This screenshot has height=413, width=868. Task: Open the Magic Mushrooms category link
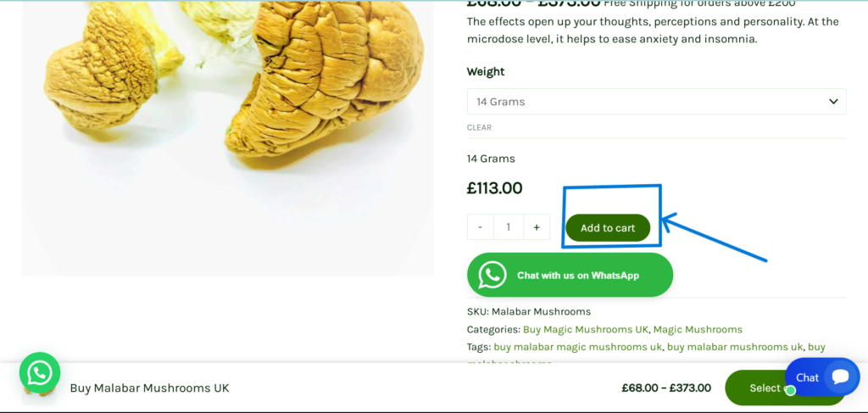698,329
